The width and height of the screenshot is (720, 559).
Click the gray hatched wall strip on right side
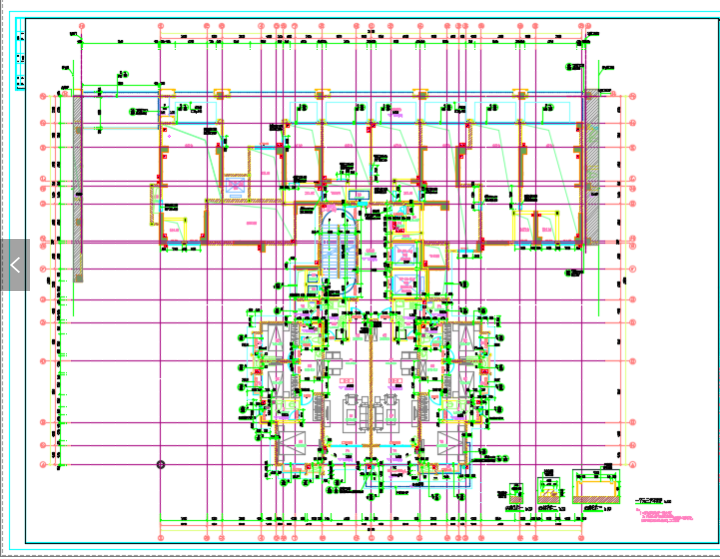[x=592, y=167]
